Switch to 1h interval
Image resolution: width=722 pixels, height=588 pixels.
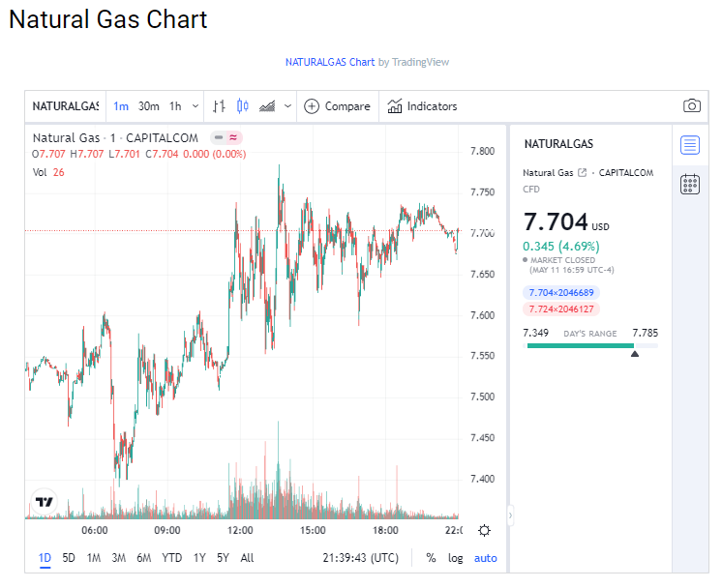pyautogui.click(x=175, y=106)
